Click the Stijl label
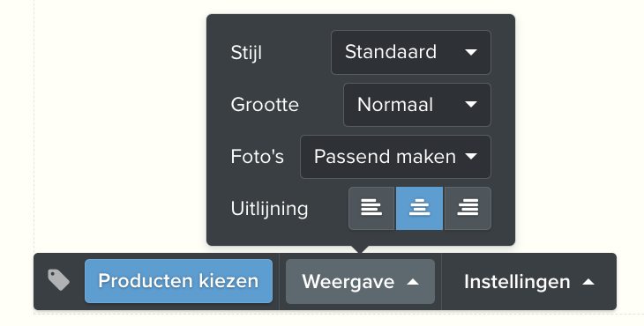Viewport: 644px width, 326px height. point(246,53)
